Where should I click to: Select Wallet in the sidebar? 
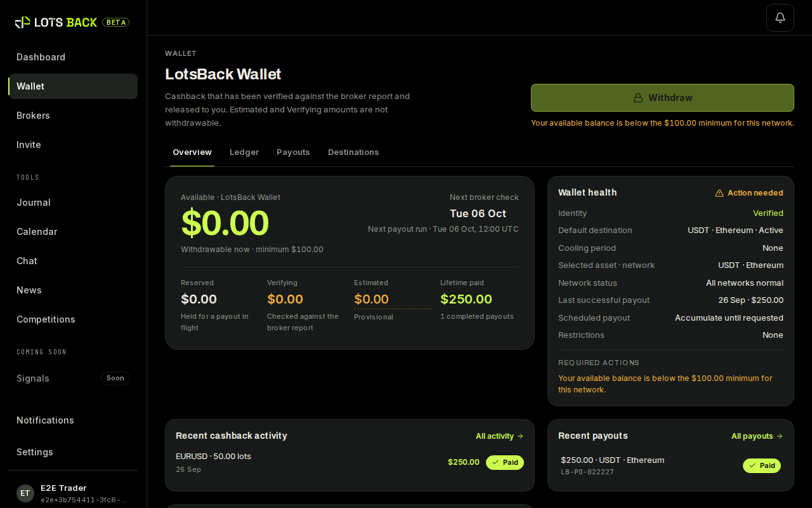pos(73,86)
